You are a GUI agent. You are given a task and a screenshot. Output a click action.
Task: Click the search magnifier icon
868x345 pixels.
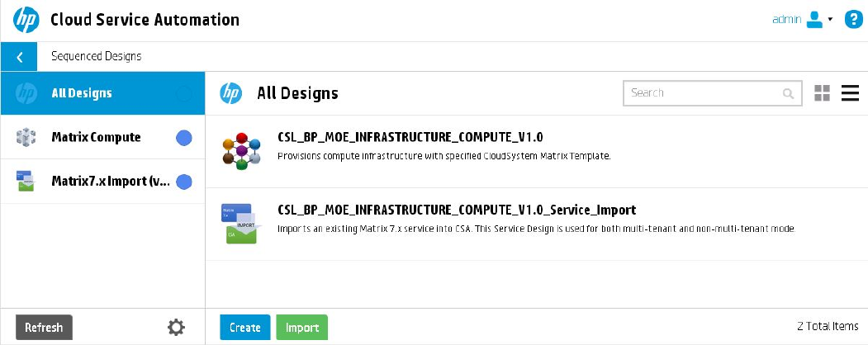click(788, 93)
